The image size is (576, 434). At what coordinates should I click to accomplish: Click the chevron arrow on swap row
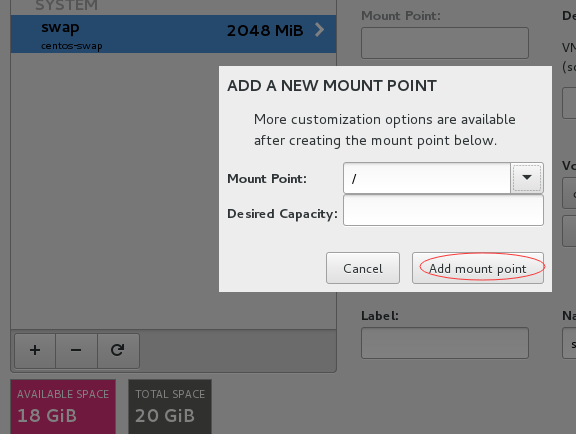point(319,29)
